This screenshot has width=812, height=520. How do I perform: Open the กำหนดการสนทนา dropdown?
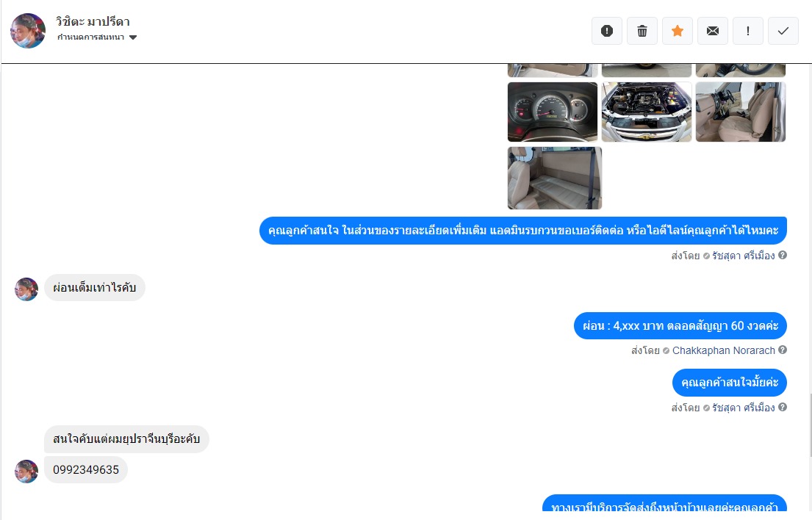(97, 37)
